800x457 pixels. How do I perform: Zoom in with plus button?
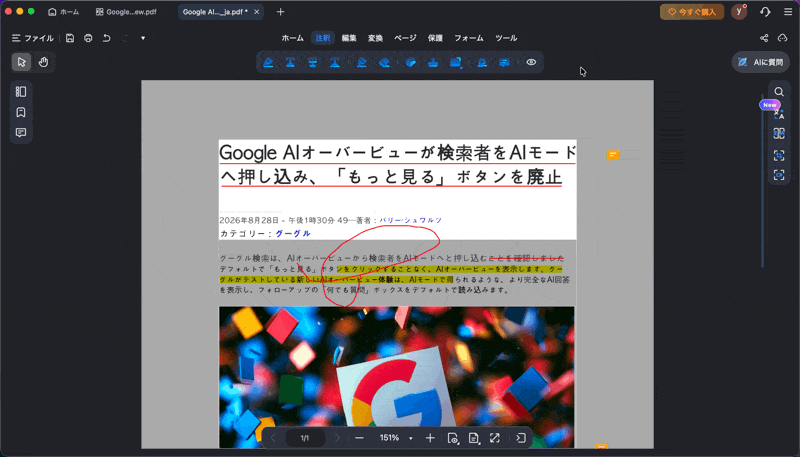click(x=430, y=438)
